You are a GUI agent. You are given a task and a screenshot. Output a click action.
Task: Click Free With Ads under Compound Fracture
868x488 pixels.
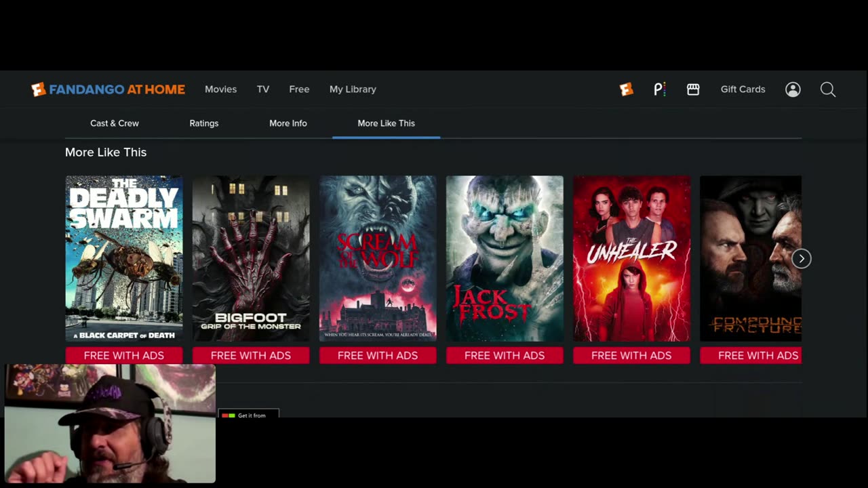[x=751, y=355]
